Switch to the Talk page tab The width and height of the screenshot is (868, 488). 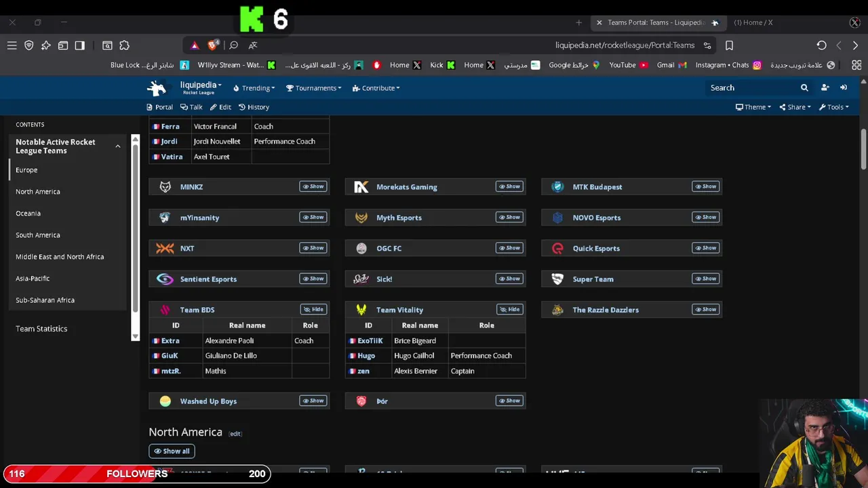(191, 107)
